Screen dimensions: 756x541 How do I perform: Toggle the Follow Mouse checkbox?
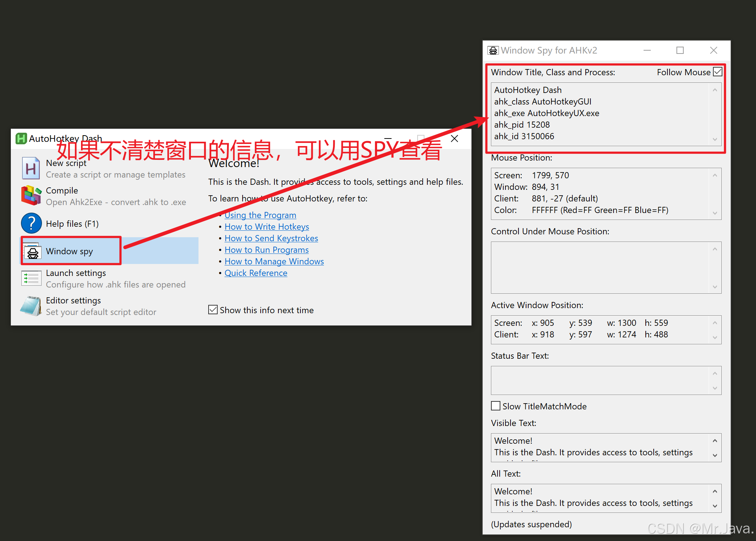click(x=718, y=72)
